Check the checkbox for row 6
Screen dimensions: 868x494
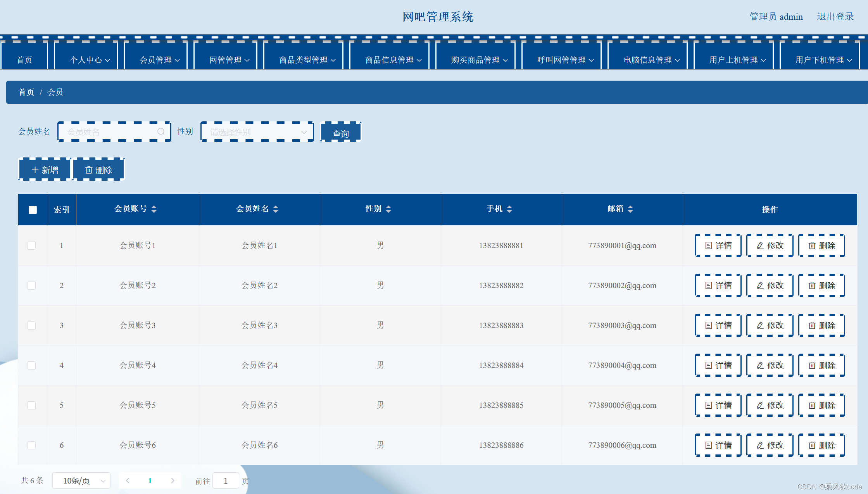pyautogui.click(x=32, y=446)
